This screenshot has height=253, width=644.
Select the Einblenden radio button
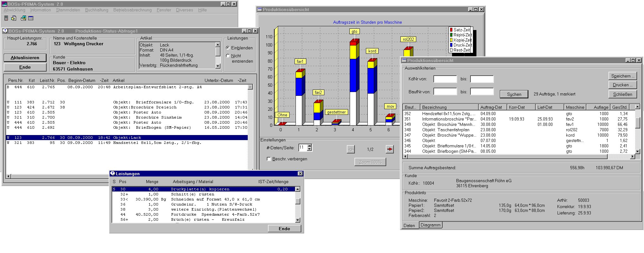(228, 48)
